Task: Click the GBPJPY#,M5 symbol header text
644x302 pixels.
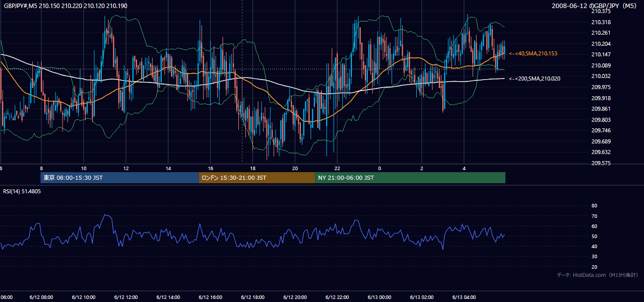Action: [66, 6]
